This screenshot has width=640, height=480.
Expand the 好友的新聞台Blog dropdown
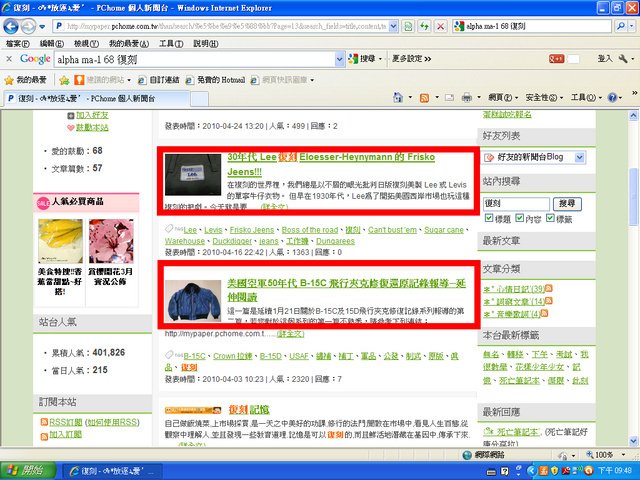[580, 157]
